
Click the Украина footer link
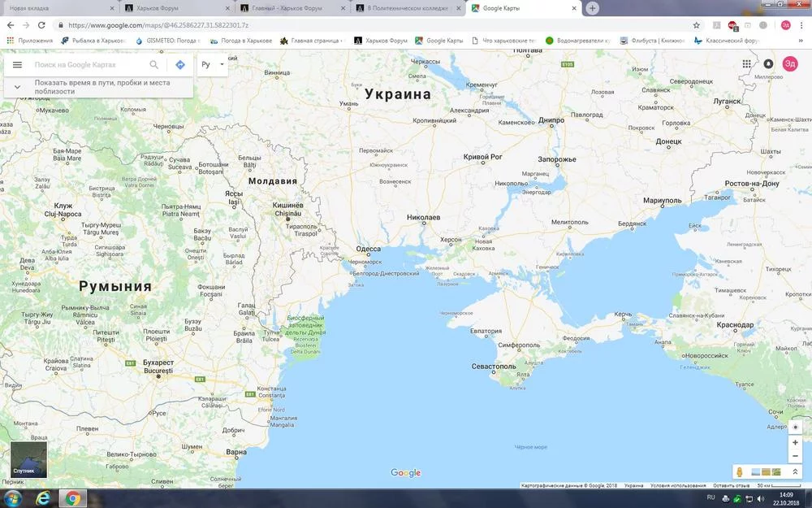pyautogui.click(x=634, y=486)
